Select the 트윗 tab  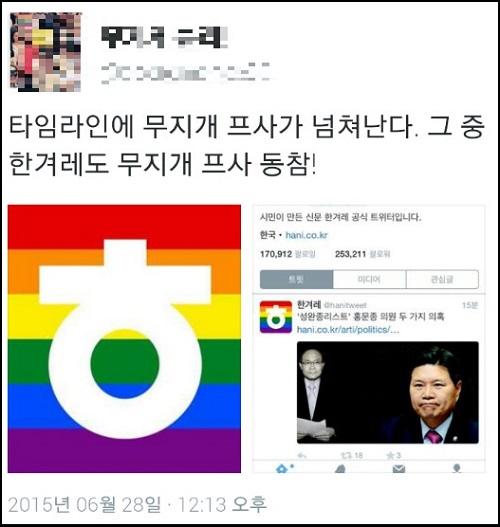coord(296,279)
